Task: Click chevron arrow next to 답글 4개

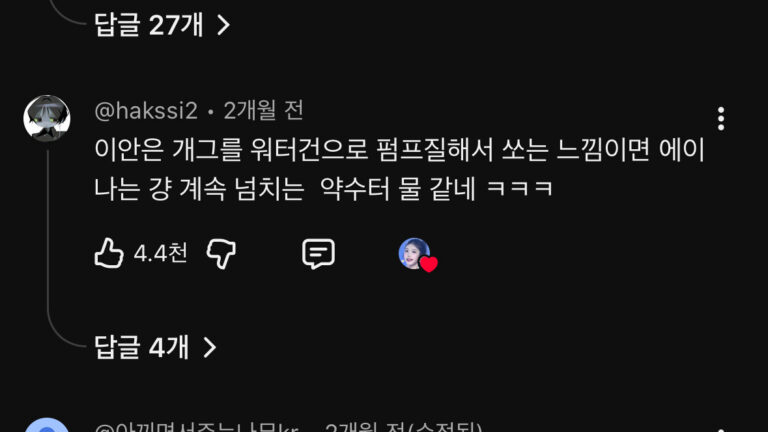Action: pyautogui.click(x=210, y=348)
